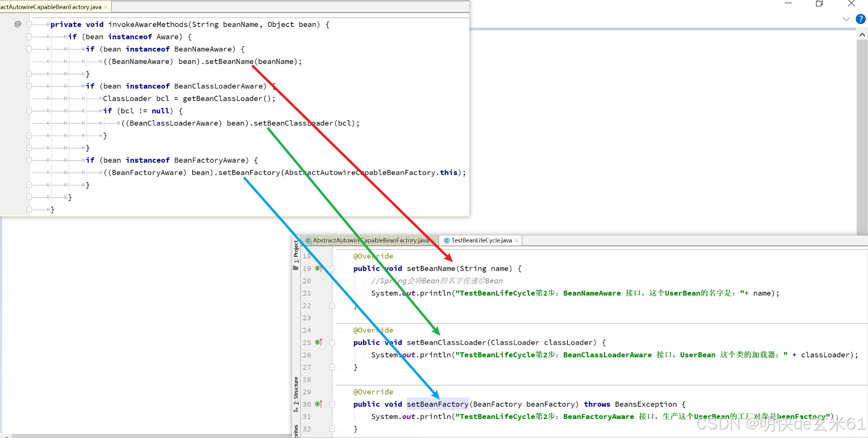Viewport: 868px width, 438px height.
Task: Click 'getBeanClassLoader()' call in top editor
Action: tap(227, 99)
